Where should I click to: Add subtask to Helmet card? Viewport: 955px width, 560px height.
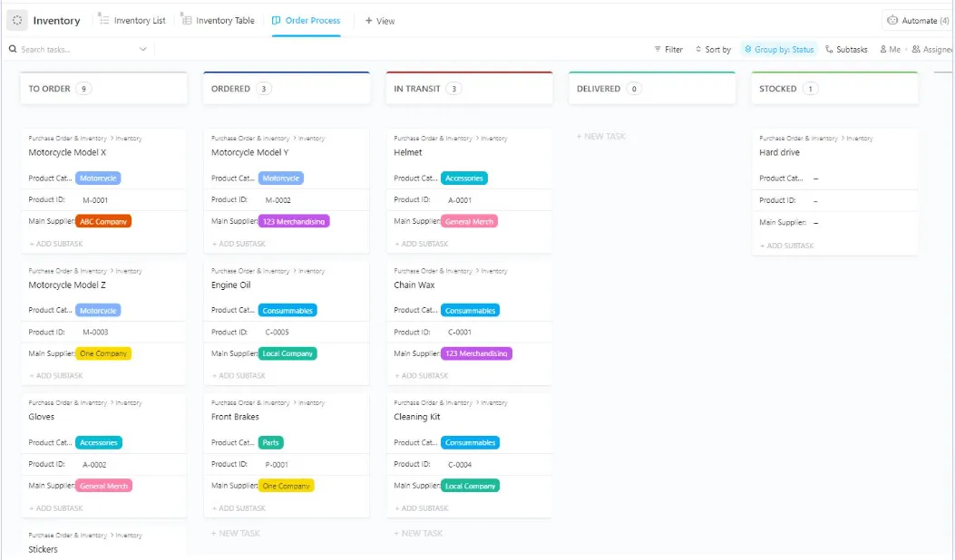[x=422, y=244]
